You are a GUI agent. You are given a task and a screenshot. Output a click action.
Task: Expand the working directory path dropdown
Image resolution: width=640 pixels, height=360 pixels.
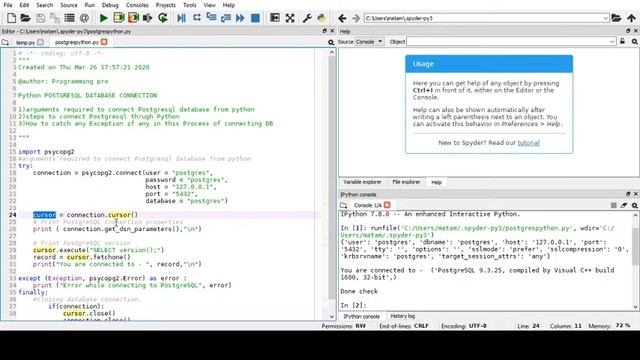click(605, 18)
